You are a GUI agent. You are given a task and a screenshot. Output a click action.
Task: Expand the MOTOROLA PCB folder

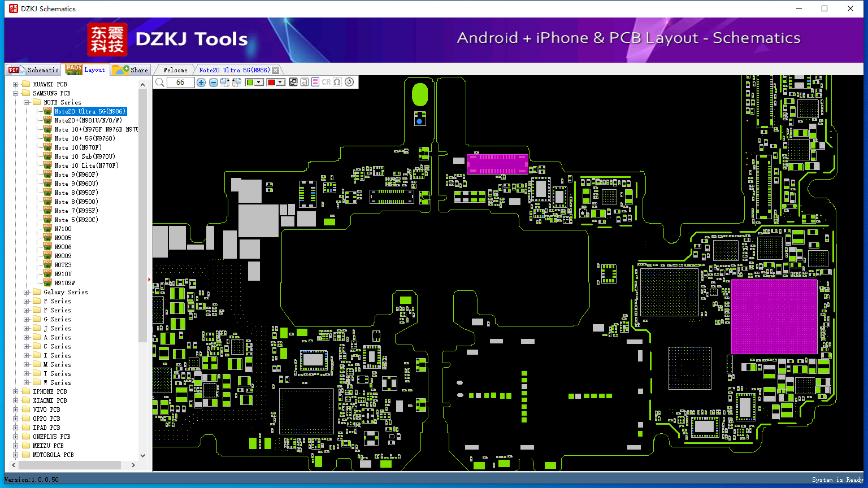click(16, 455)
